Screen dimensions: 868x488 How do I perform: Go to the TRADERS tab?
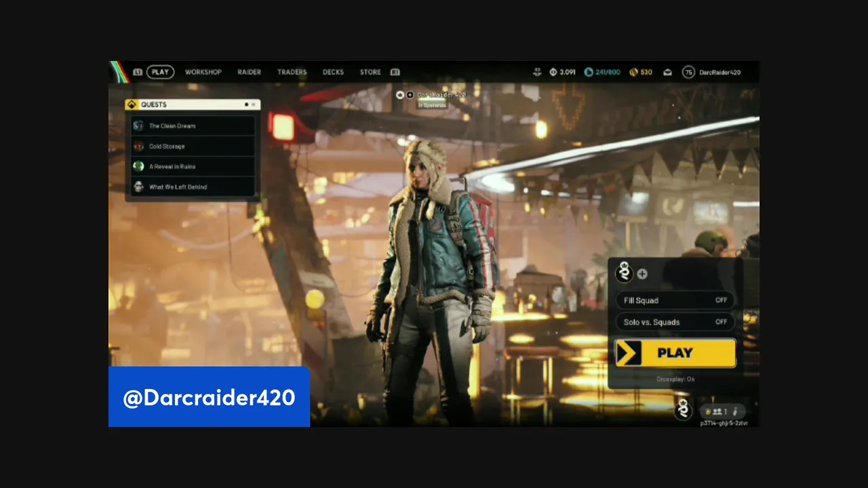(292, 72)
